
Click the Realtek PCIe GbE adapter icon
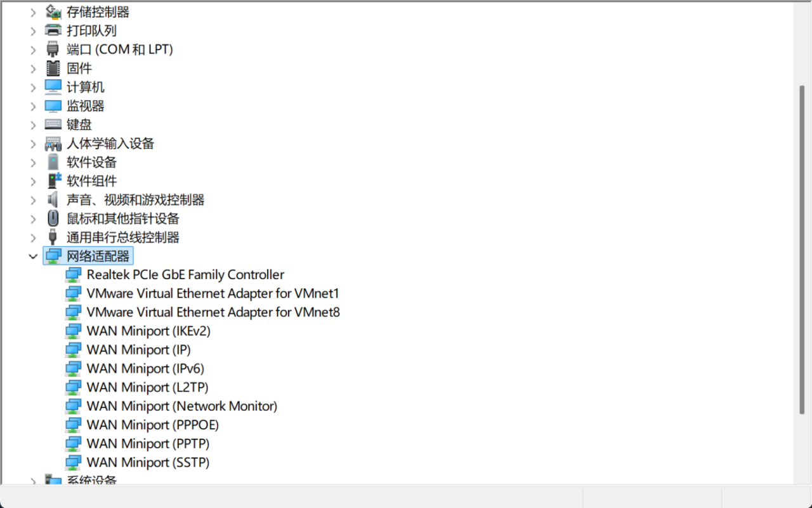(74, 275)
